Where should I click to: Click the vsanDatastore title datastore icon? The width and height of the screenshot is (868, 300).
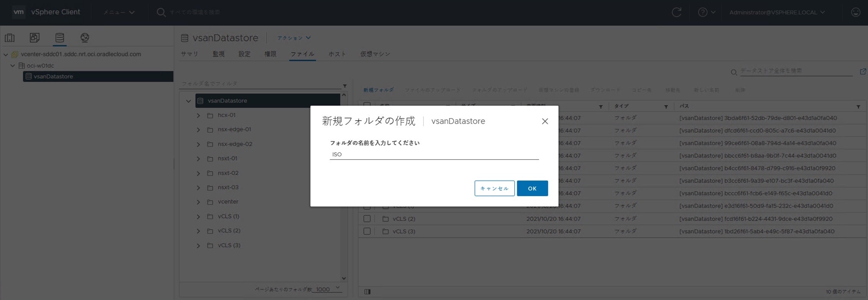coord(185,38)
